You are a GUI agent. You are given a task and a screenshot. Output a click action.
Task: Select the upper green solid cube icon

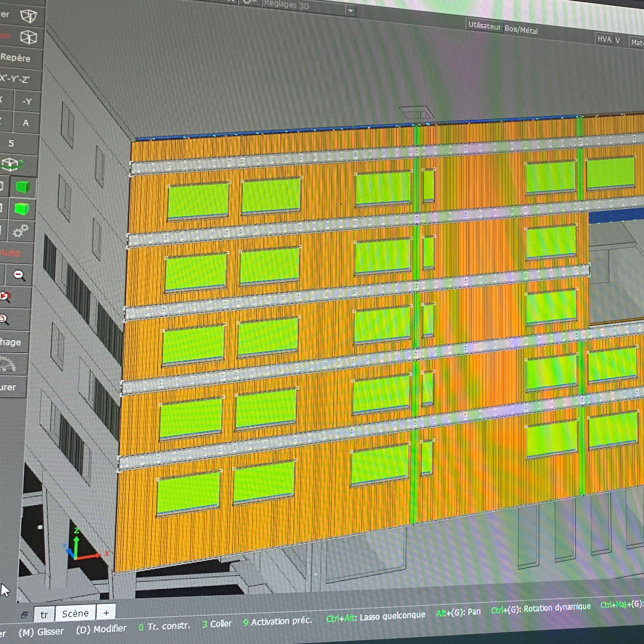[23, 187]
